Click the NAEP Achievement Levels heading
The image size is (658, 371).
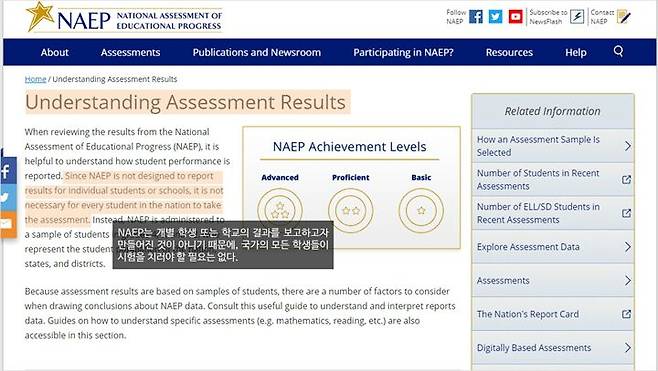[x=350, y=146]
